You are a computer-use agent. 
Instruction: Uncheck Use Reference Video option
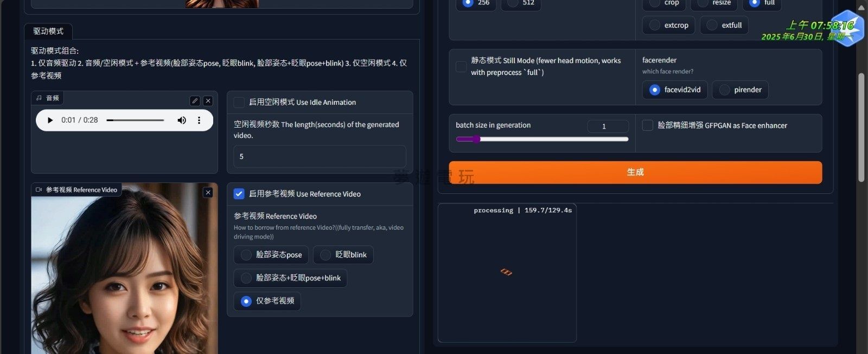(239, 194)
